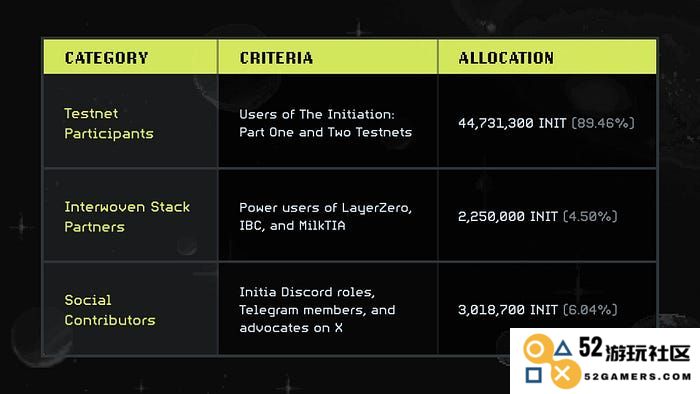Click the 3,018,700 INIT allocation value
The image size is (700, 394).
tap(508, 310)
